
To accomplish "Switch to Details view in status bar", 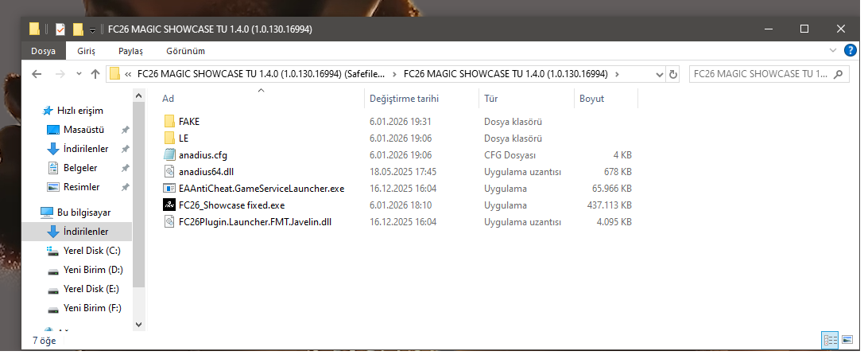I will point(830,339).
